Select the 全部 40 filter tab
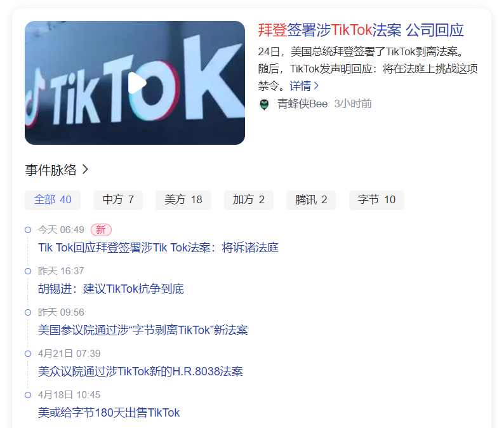504x428 pixels. tap(53, 200)
